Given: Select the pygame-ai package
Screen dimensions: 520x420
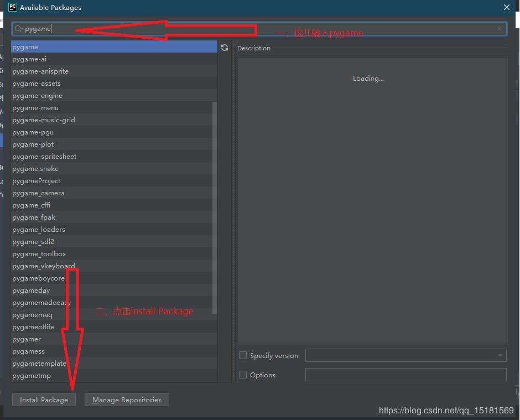Looking at the screenshot, I should 114,59.
